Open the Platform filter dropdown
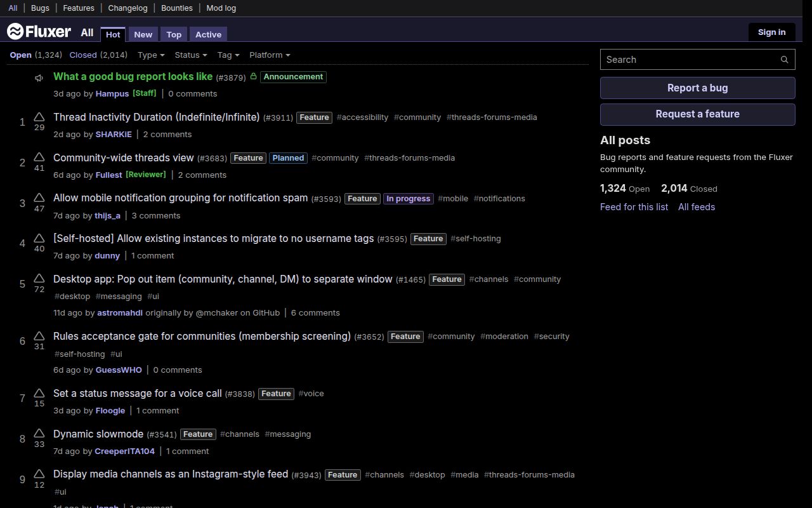Image resolution: width=812 pixels, height=508 pixels. pyautogui.click(x=270, y=55)
